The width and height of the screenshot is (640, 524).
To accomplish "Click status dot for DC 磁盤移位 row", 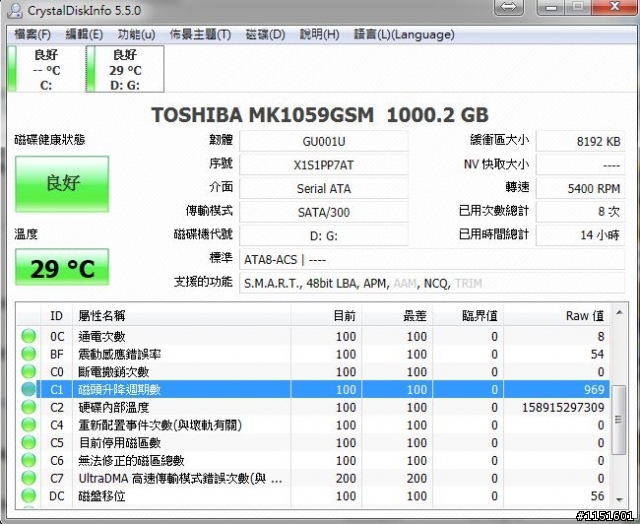I will pyautogui.click(x=29, y=495).
